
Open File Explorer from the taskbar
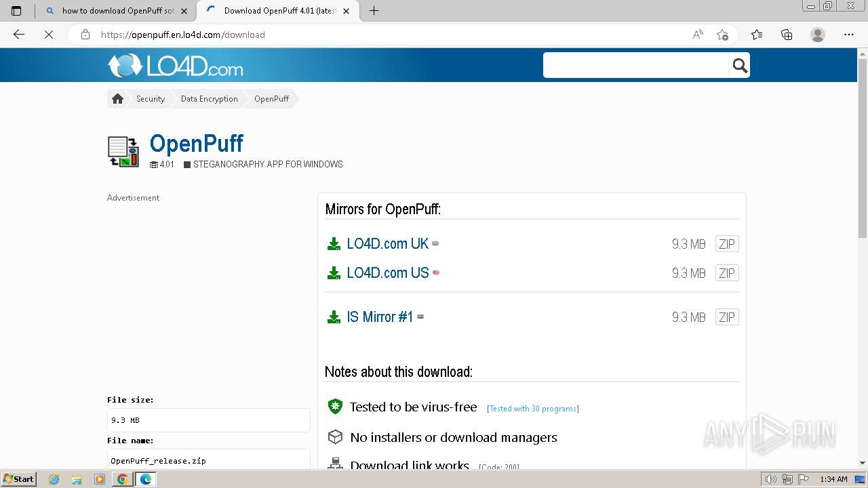pyautogui.click(x=77, y=479)
